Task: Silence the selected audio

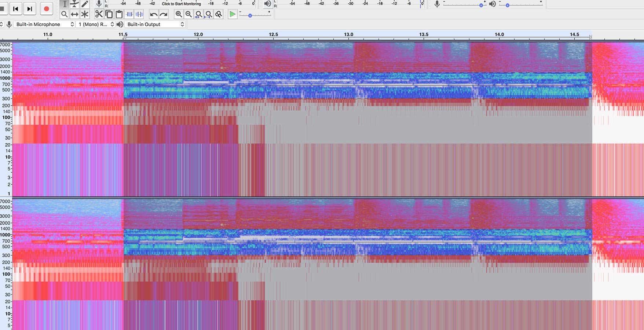Action: (139, 14)
